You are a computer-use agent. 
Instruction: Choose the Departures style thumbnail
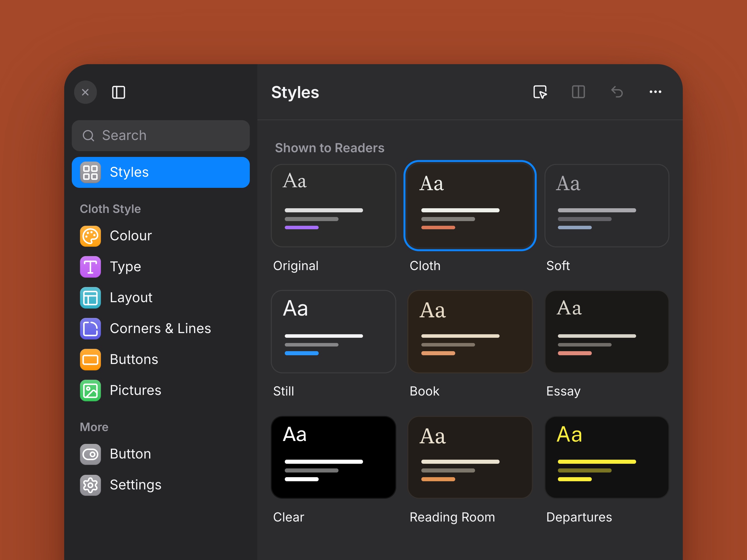click(x=607, y=457)
